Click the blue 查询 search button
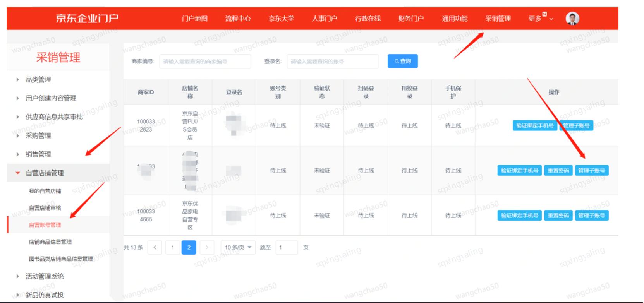The image size is (644, 303). [402, 61]
